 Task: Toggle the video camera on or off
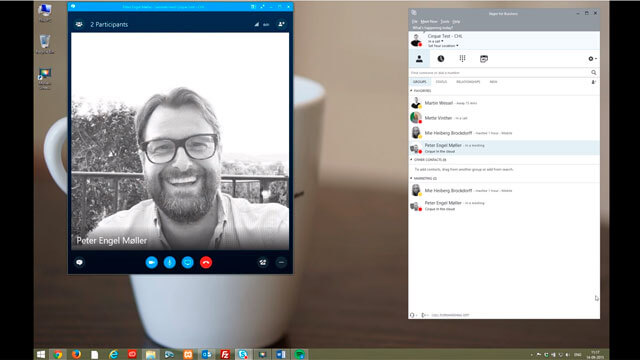151,262
